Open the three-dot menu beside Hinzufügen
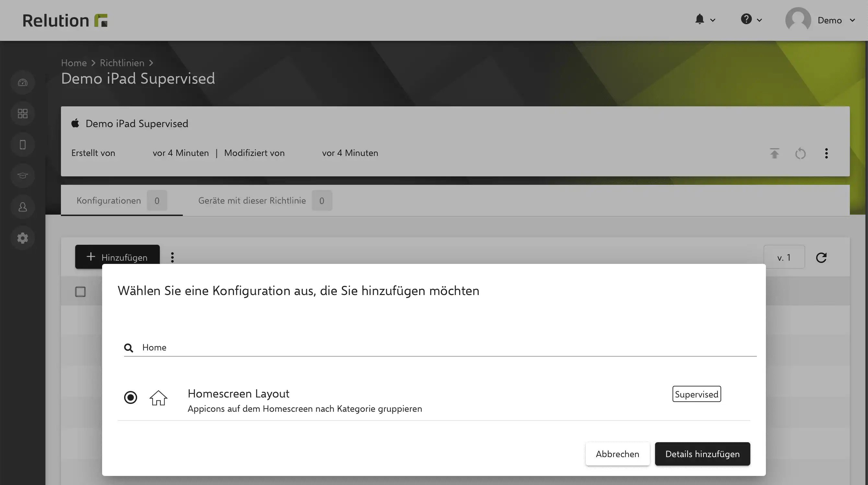 click(172, 257)
